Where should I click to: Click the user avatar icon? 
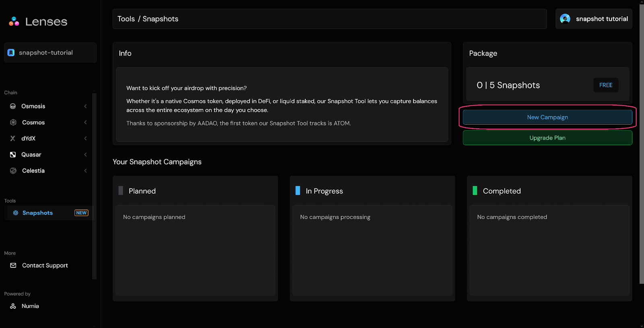(565, 19)
